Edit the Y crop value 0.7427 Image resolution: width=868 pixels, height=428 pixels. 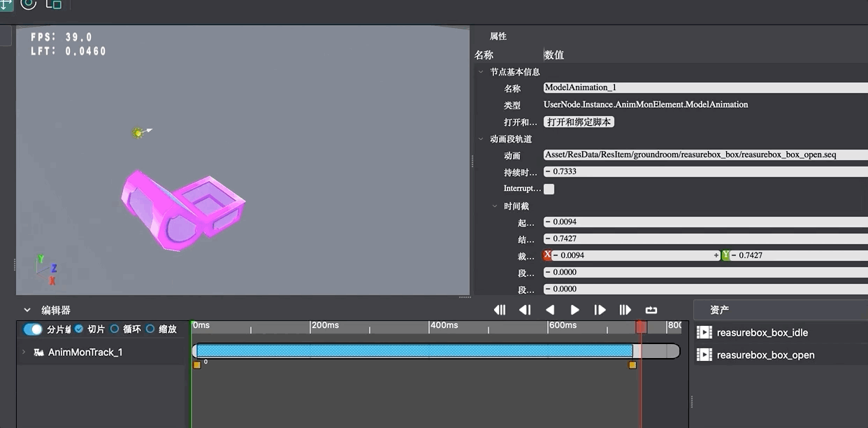(x=800, y=256)
